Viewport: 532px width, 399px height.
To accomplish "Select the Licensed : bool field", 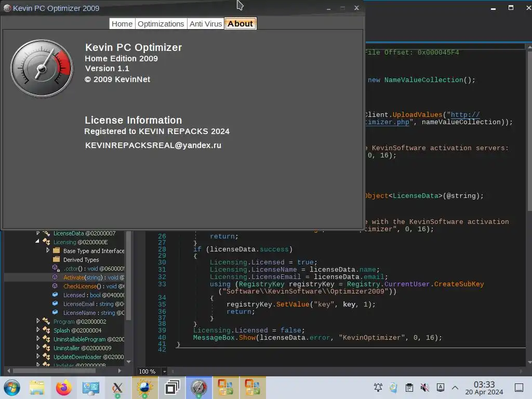I will tap(94, 295).
